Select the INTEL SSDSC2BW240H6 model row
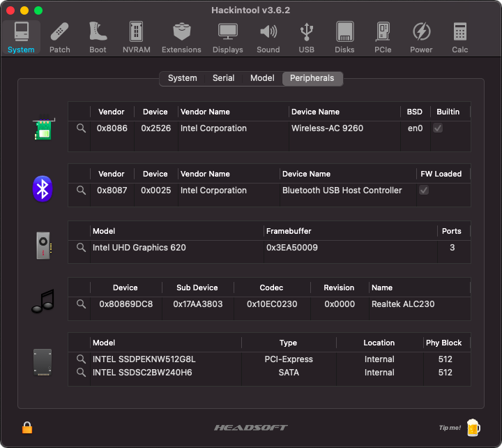The image size is (502, 448). (x=142, y=373)
